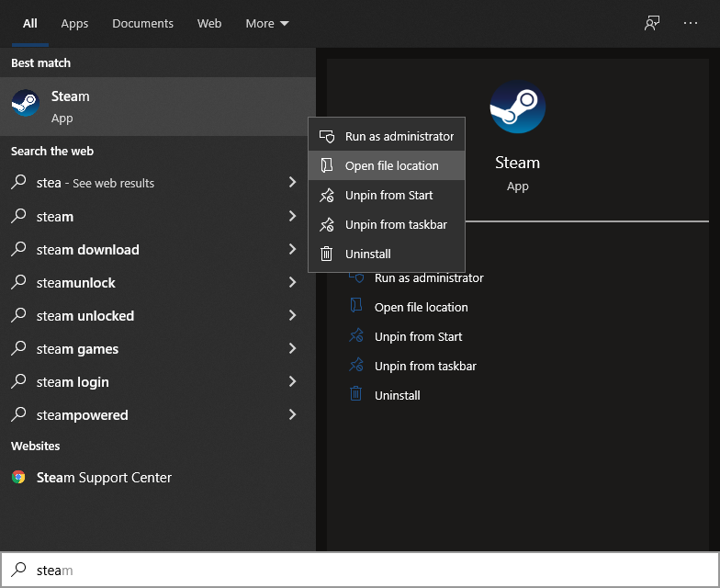Open the feedback icon in the top bar

pos(652,24)
